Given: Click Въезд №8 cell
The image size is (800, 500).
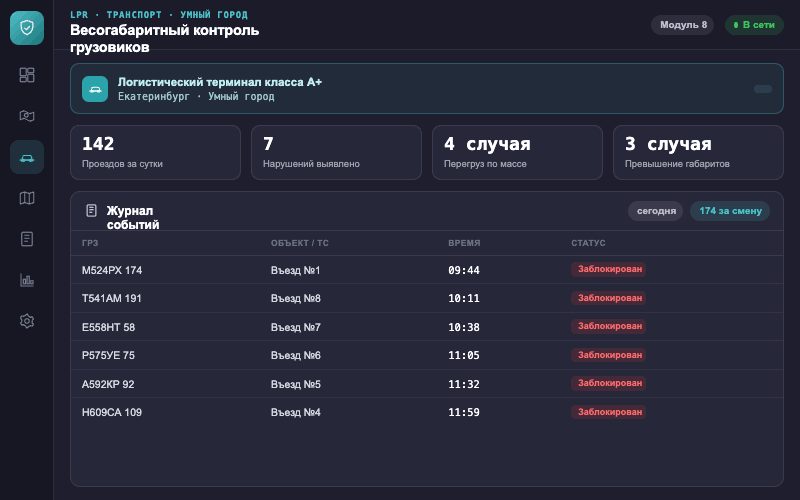Looking at the screenshot, I should click(295, 298).
